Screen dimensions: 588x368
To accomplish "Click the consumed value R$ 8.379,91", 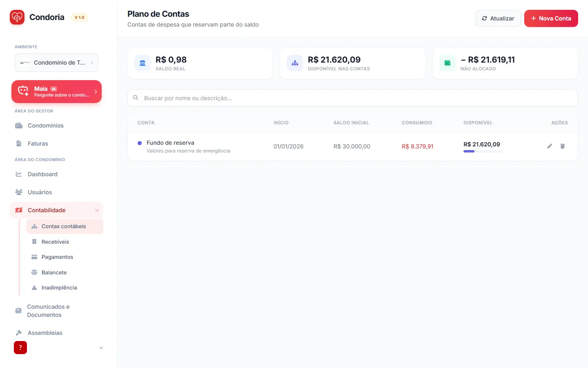I will [x=418, y=146].
